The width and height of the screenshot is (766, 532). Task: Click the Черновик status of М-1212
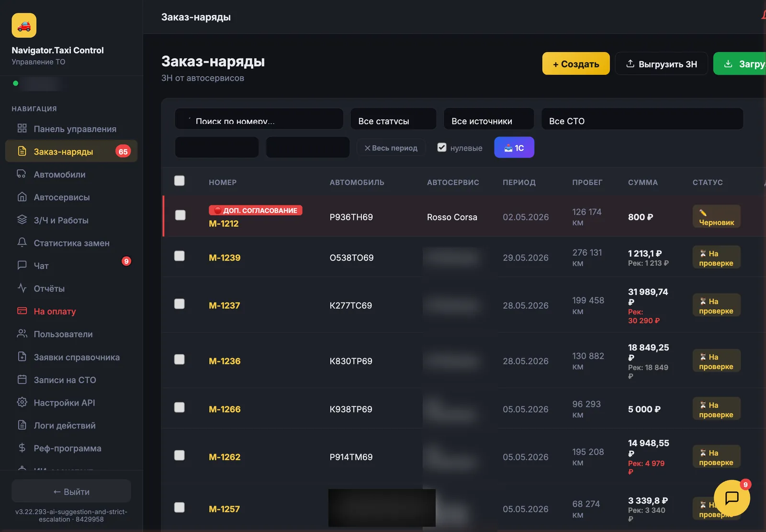point(716,217)
